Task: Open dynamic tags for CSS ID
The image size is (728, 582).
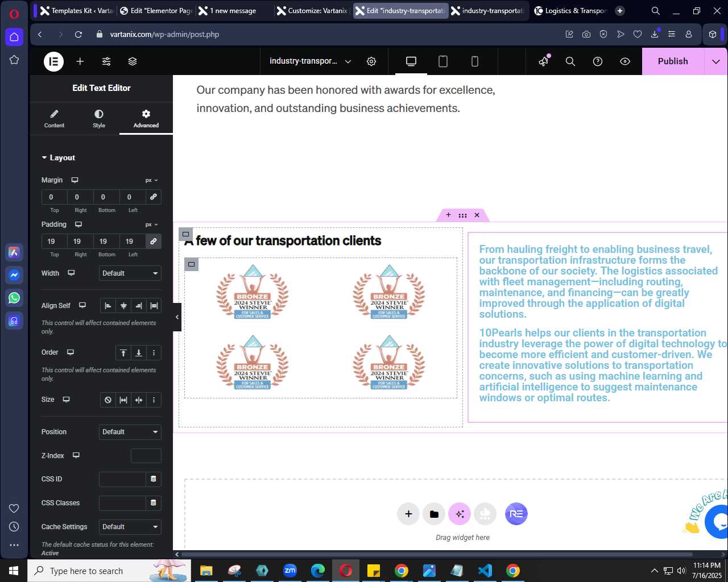Action: tap(154, 479)
